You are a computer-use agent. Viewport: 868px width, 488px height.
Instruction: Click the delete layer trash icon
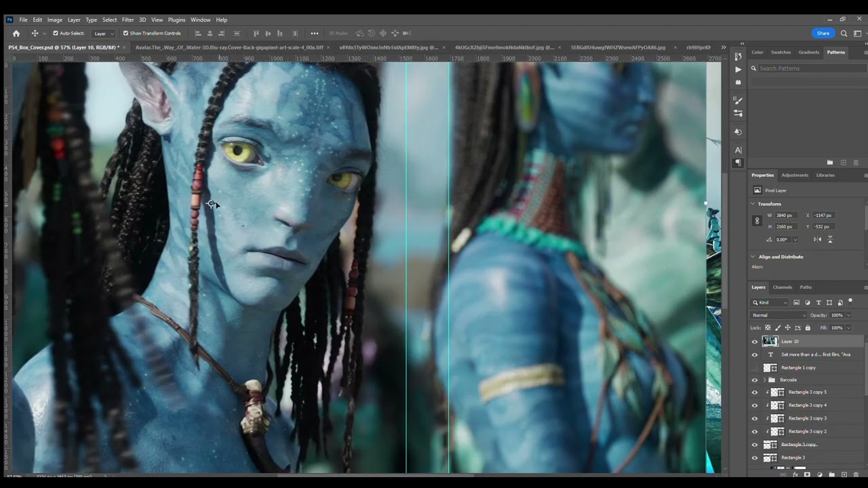coord(856,474)
